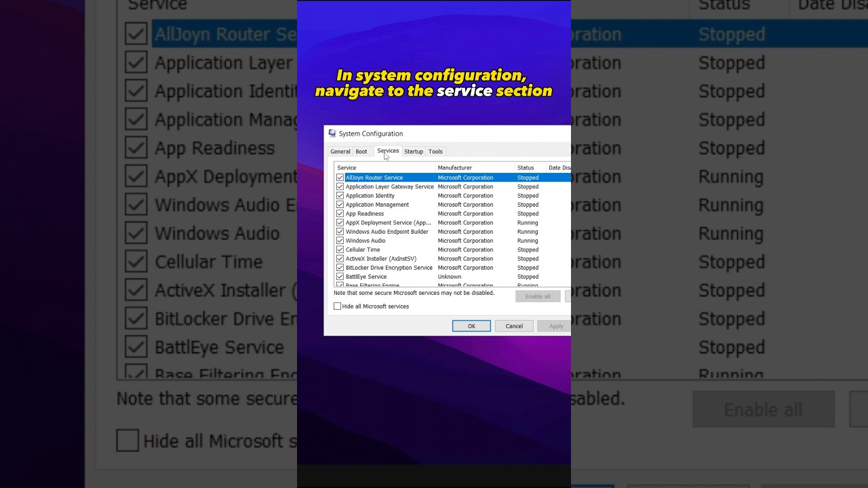Viewport: 868px width, 488px height.
Task: Select Application Layer Gateway Service name
Action: click(390, 186)
